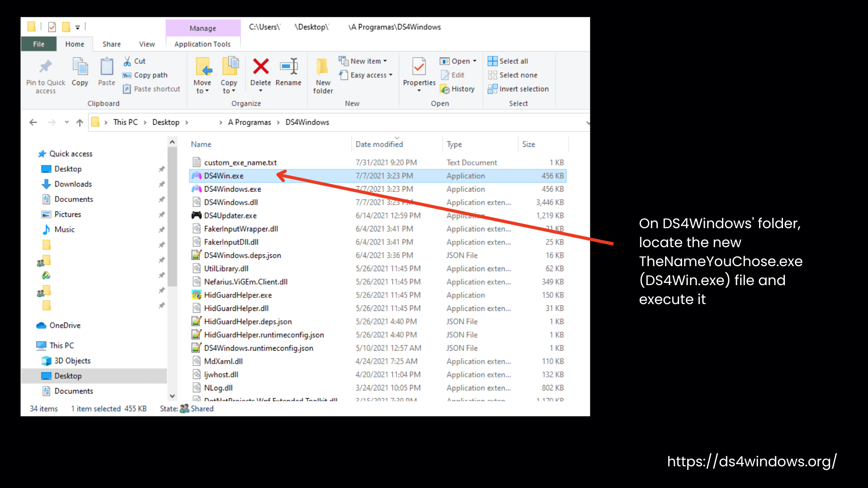Select the DS4Win.exe file row

pos(377,176)
